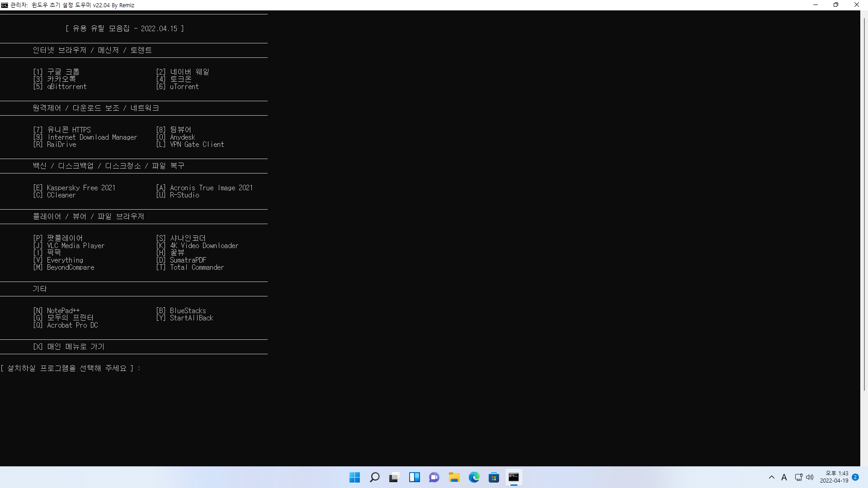This screenshot has height=488, width=868.
Task: Click the IME language indicator 'A'
Action: coord(784,477)
